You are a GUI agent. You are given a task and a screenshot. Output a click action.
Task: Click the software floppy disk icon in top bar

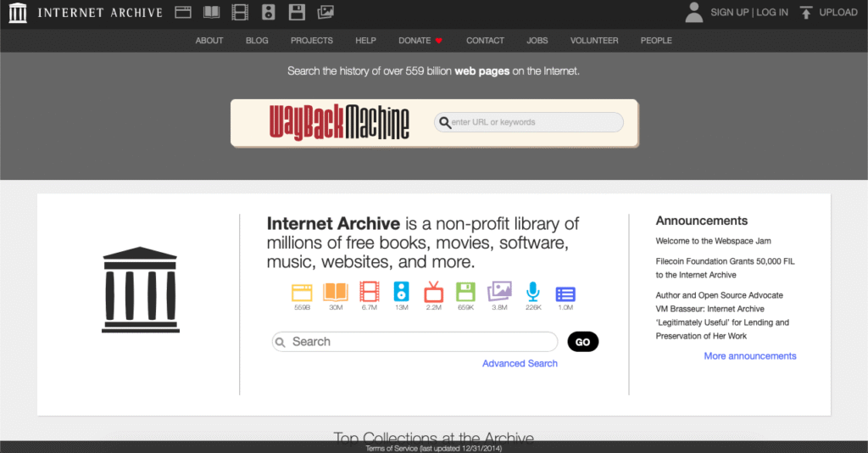point(297,12)
